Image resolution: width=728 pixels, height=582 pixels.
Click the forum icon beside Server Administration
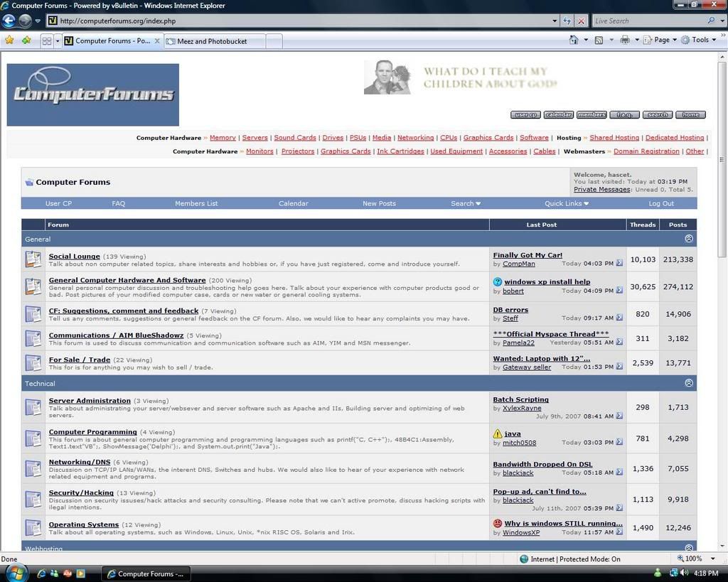(x=33, y=407)
